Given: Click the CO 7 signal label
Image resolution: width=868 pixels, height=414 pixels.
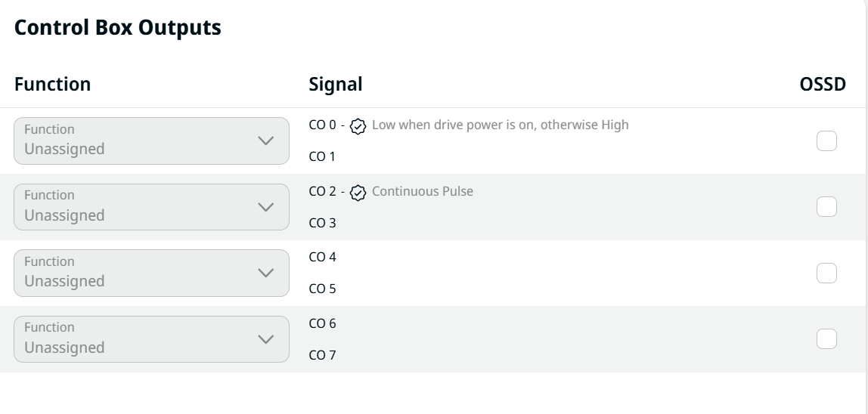Looking at the screenshot, I should pyautogui.click(x=322, y=355).
